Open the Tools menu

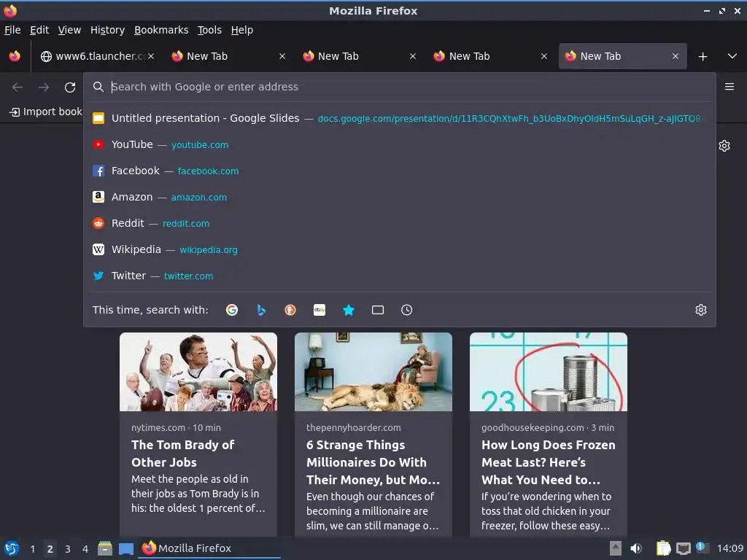[x=209, y=30]
